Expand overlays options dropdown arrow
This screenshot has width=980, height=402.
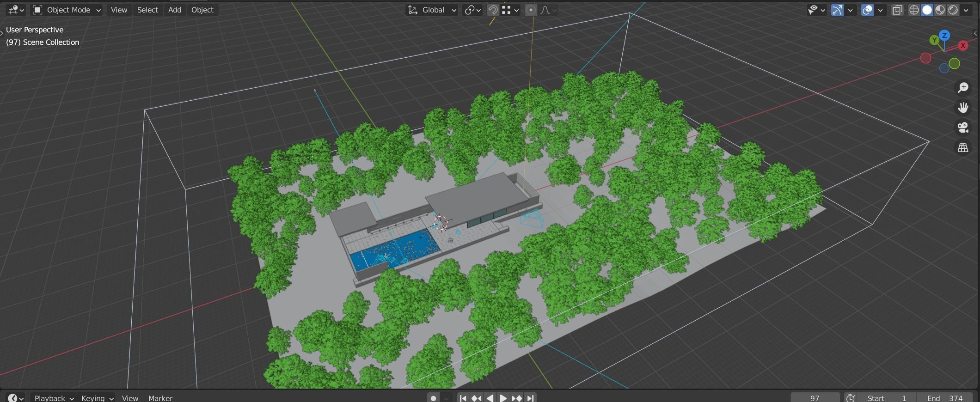[x=880, y=10]
